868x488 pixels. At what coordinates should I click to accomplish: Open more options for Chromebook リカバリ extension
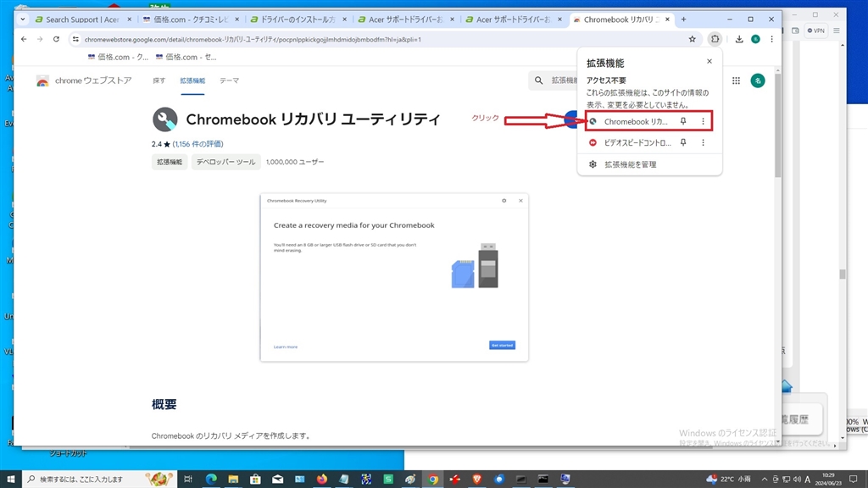click(703, 121)
